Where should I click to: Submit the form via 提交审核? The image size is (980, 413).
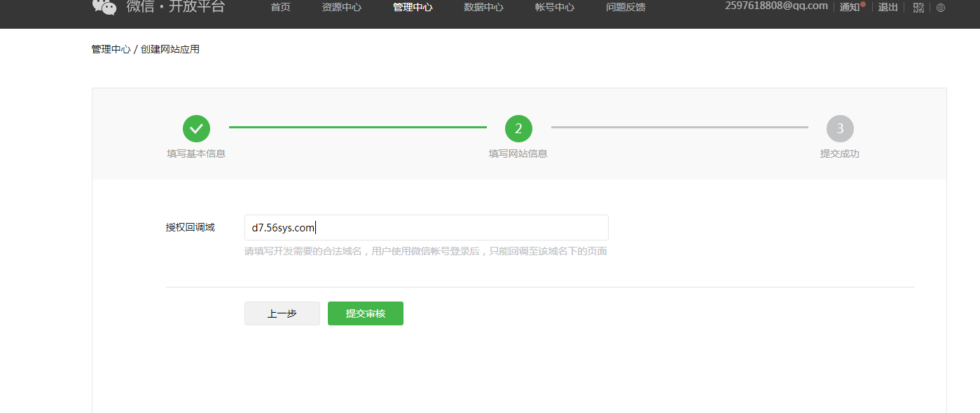pos(365,313)
